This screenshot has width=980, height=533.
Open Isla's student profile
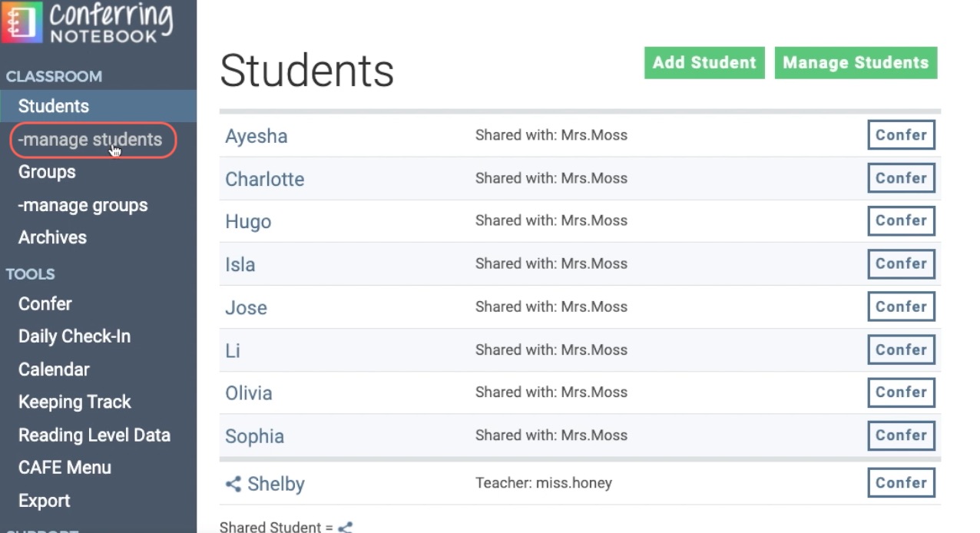pyautogui.click(x=240, y=263)
